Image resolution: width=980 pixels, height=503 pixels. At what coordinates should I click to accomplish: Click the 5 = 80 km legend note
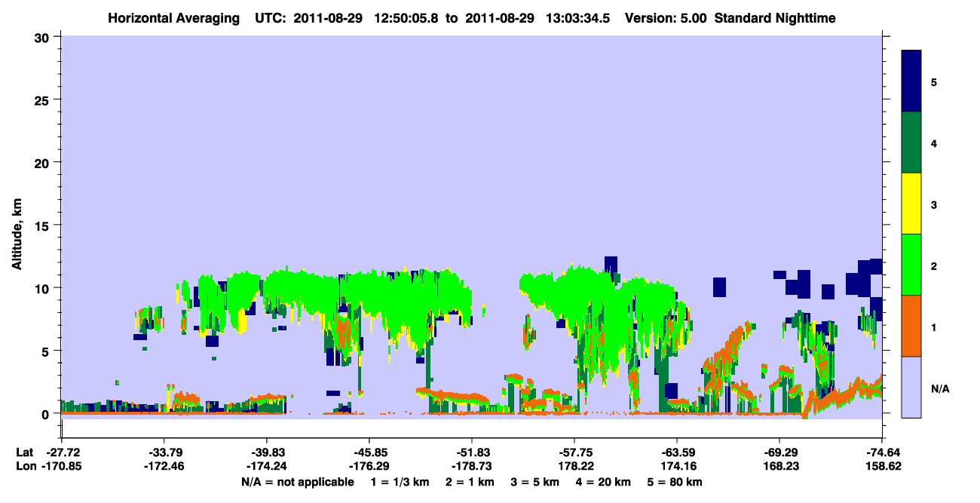[675, 482]
